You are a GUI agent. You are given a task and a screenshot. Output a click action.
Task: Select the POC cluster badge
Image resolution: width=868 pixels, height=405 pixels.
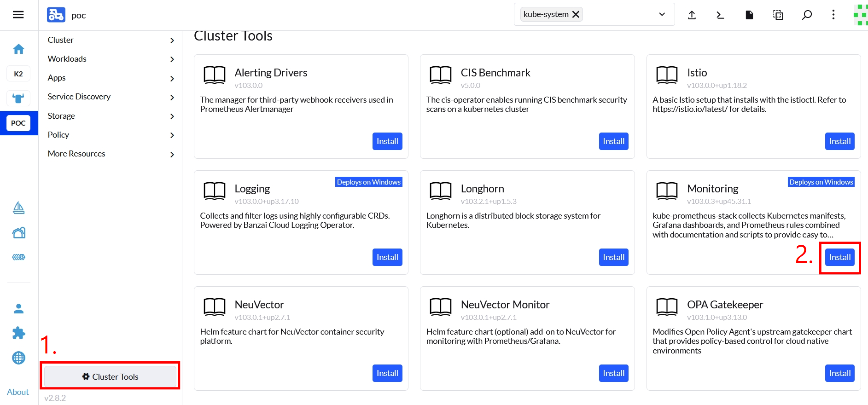pyautogui.click(x=18, y=123)
